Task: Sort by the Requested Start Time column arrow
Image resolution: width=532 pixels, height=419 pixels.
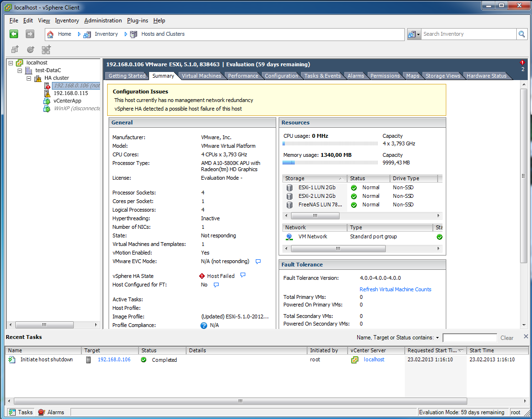Action: click(x=461, y=350)
